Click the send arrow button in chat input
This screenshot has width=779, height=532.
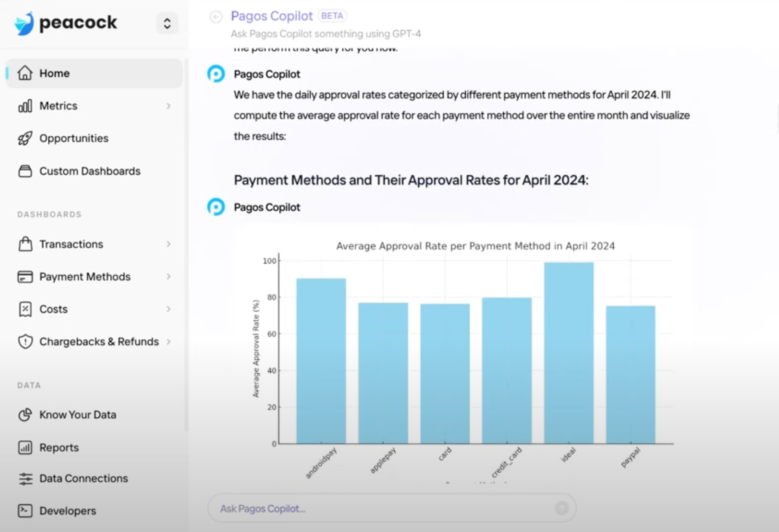click(561, 508)
